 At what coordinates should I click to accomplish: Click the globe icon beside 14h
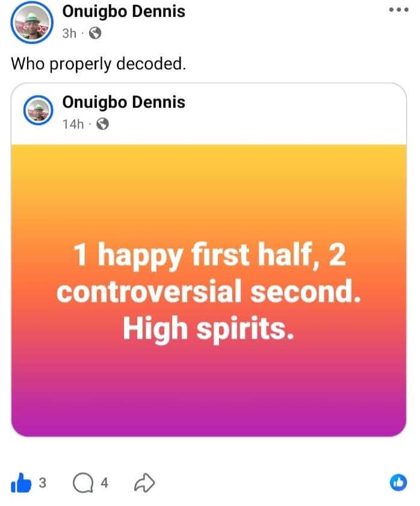[102, 125]
